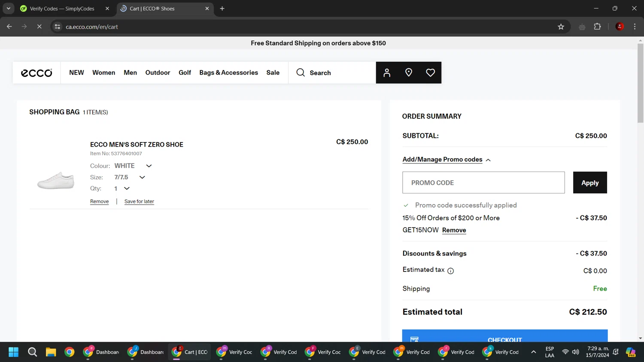Open the NEW navigation menu
The height and width of the screenshot is (362, 644).
coord(76,72)
